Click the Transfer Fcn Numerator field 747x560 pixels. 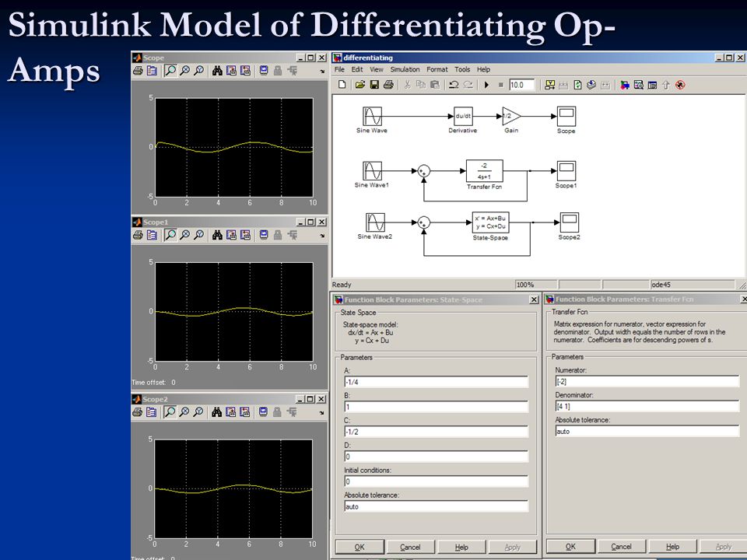click(x=647, y=381)
